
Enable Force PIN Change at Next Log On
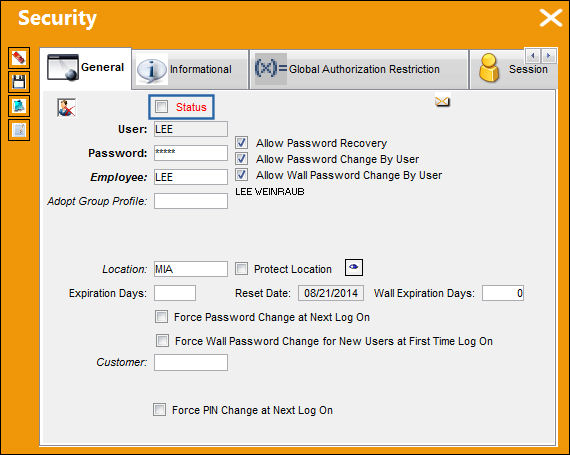click(160, 409)
